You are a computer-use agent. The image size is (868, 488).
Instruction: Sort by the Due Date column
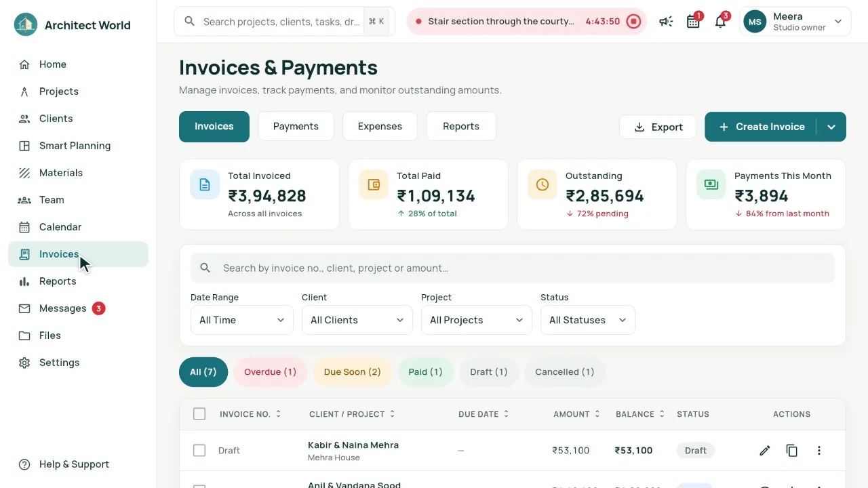click(x=484, y=414)
